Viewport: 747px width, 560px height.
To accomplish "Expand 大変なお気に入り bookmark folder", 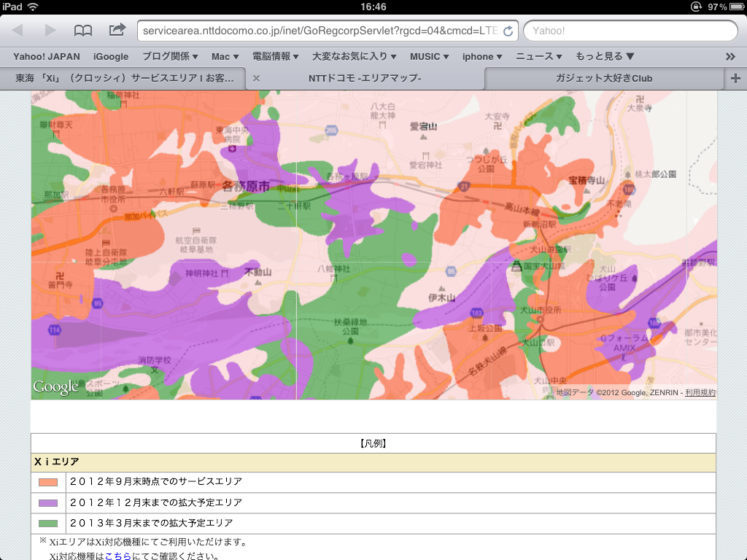I will click(355, 57).
